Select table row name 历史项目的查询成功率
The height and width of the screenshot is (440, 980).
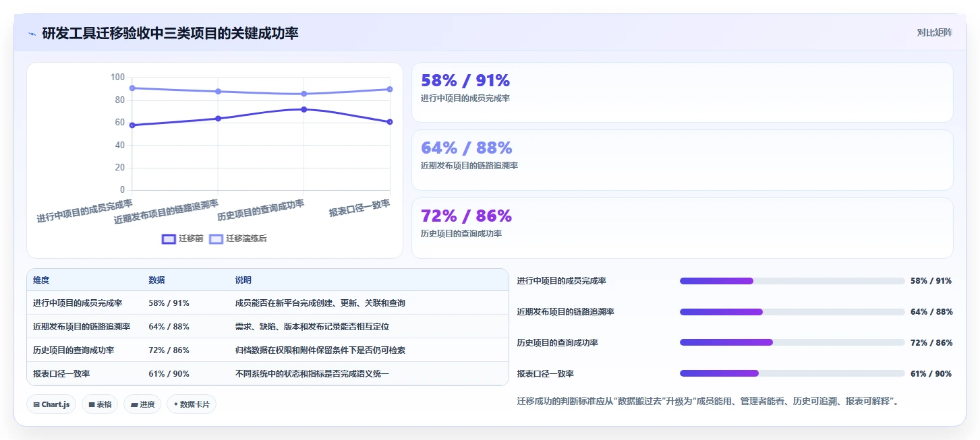tap(74, 350)
